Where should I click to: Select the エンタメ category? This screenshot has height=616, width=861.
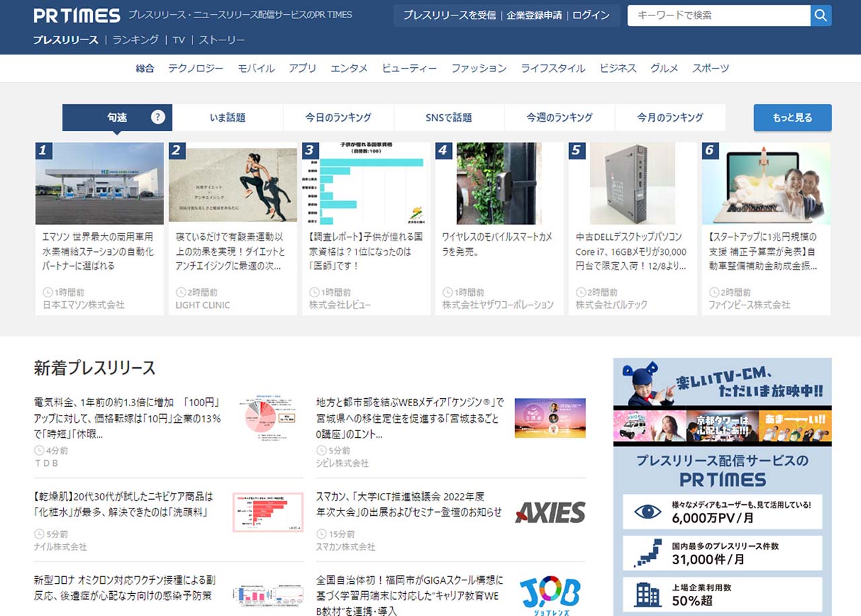tap(349, 68)
